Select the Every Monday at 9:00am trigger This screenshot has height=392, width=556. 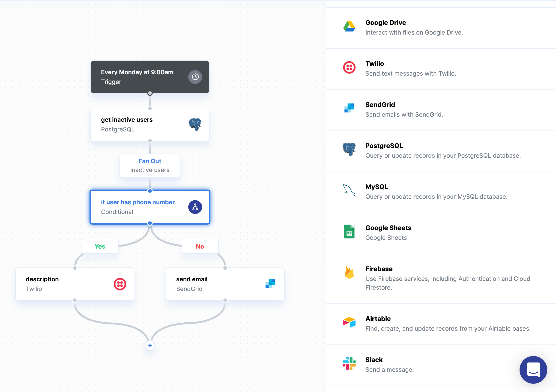pyautogui.click(x=137, y=77)
